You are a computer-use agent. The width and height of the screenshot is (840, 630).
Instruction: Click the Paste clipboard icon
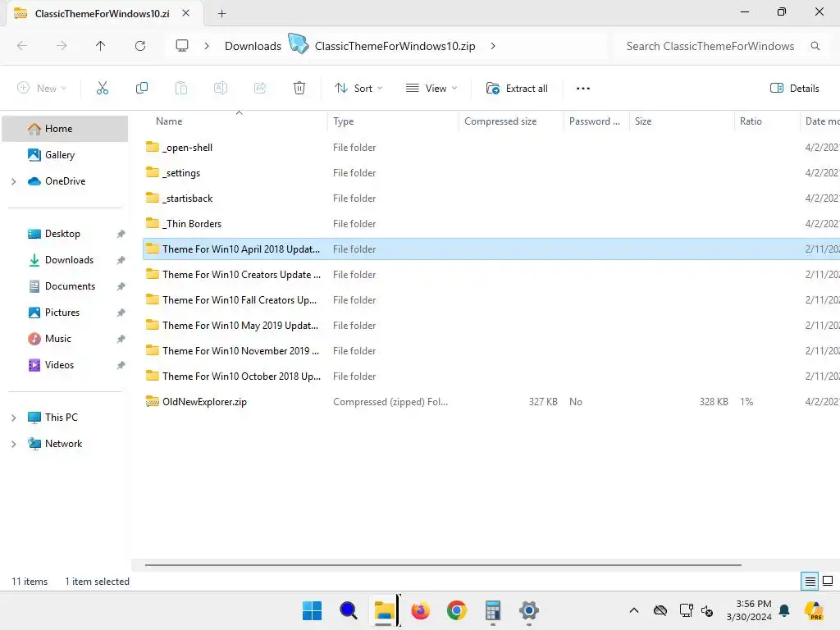click(x=181, y=89)
